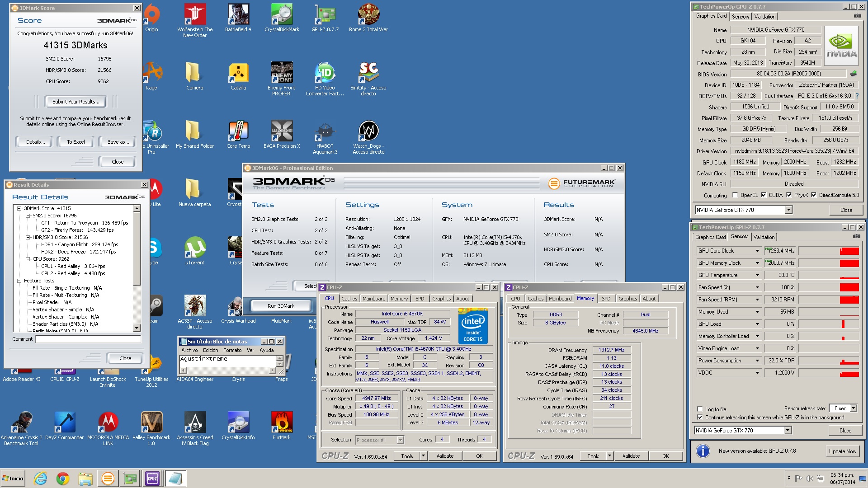The height and width of the screenshot is (488, 868).
Task: Open the Formato menu in Bloc de notas
Action: pos(232,350)
